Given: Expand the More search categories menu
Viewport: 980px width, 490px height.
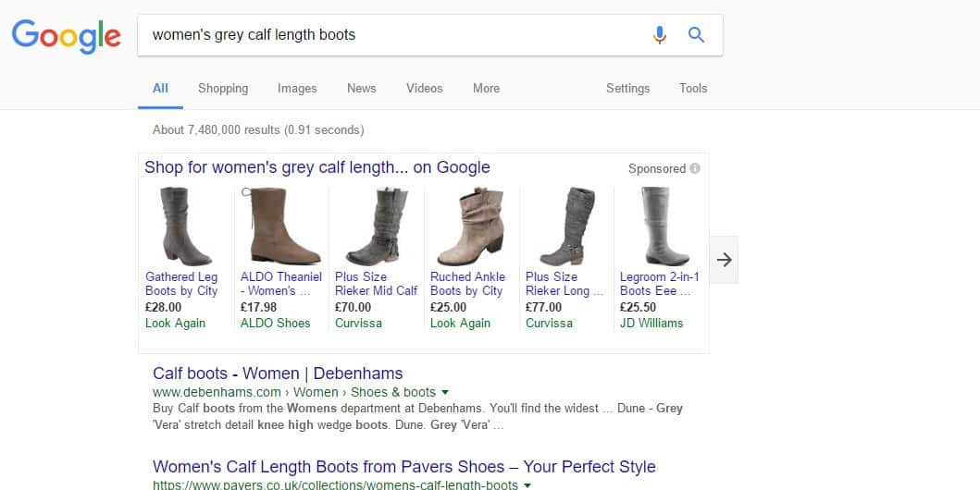Looking at the screenshot, I should coord(486,89).
